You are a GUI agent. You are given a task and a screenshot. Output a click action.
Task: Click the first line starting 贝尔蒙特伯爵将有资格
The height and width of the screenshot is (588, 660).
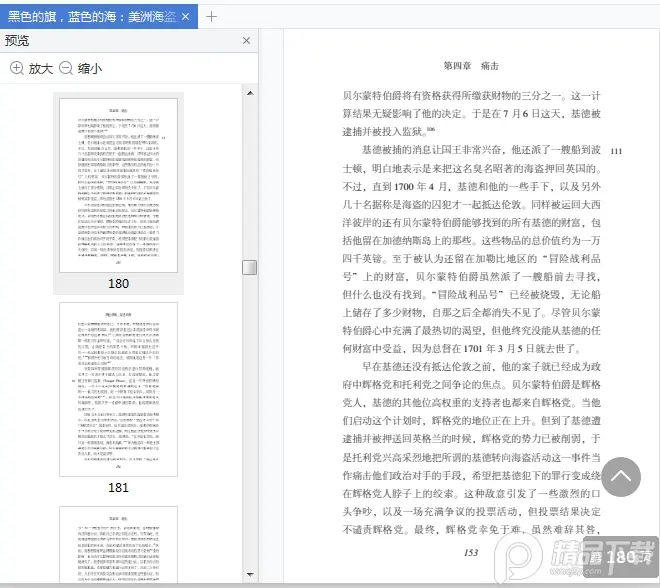click(x=471, y=96)
